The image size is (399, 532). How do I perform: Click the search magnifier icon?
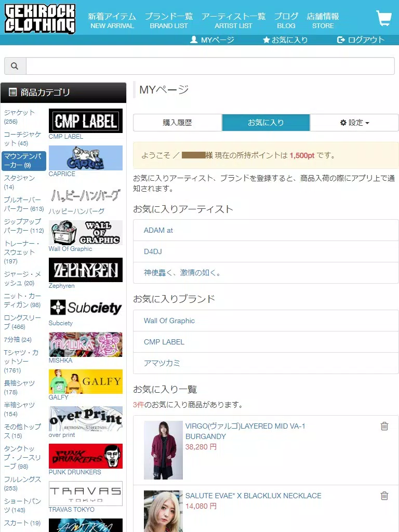[15, 66]
